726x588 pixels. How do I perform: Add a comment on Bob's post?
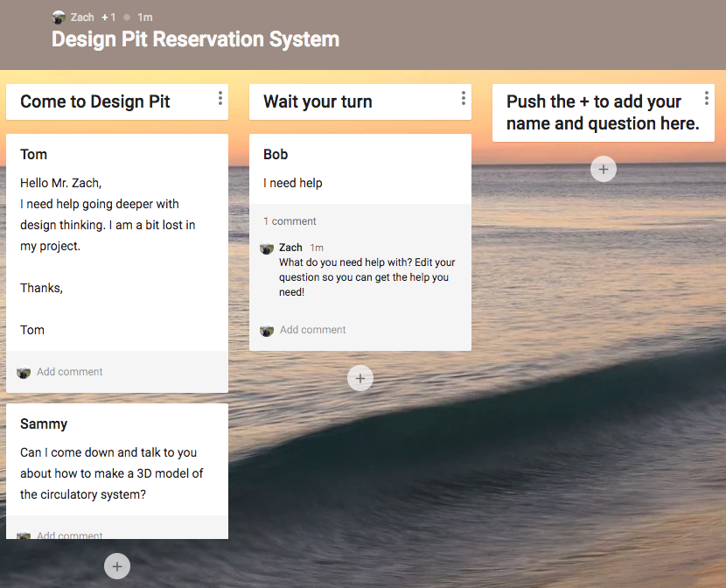(312, 330)
